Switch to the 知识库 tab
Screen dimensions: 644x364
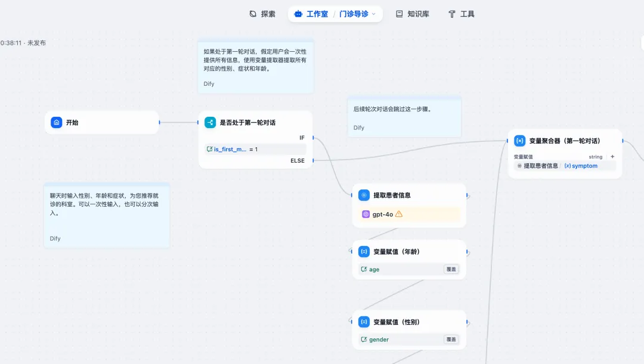413,14
